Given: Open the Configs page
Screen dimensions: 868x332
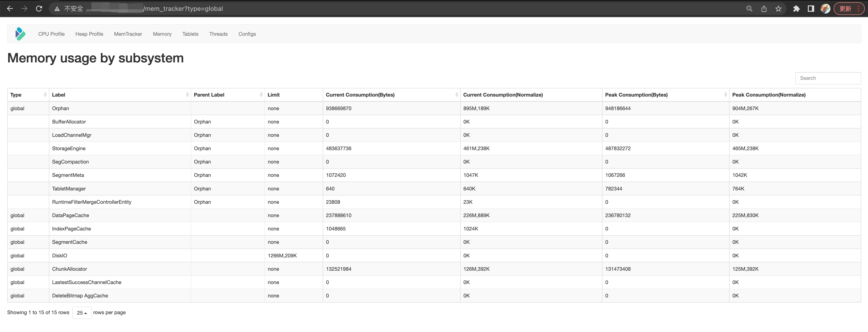Looking at the screenshot, I should tap(247, 34).
